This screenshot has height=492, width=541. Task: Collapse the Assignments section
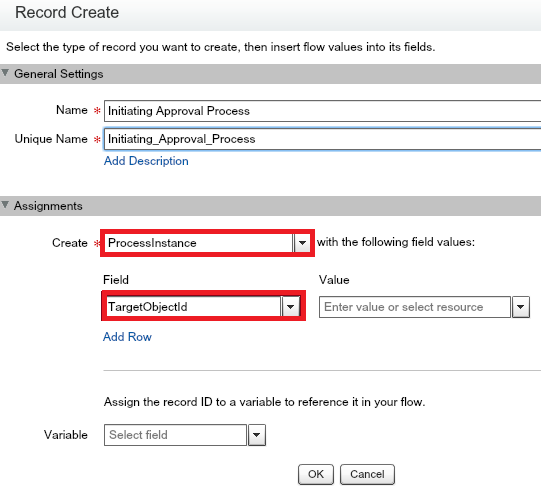pos(5,205)
